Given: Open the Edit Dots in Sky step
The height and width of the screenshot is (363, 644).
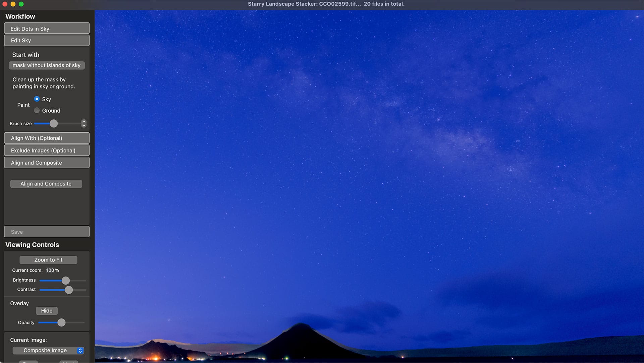Looking at the screenshot, I should point(47,29).
